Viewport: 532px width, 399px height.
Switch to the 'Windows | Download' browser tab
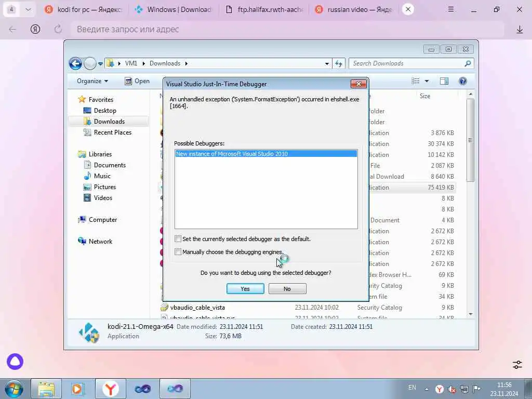coord(174,9)
